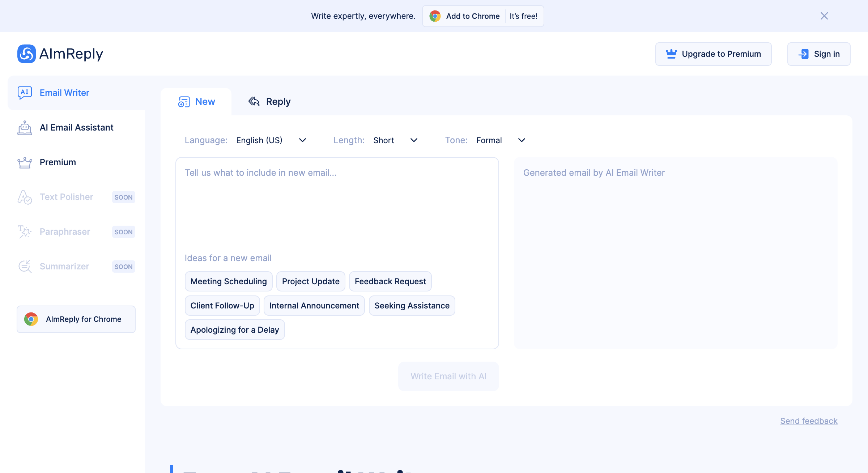Click AImReply for Chrome button

76,319
